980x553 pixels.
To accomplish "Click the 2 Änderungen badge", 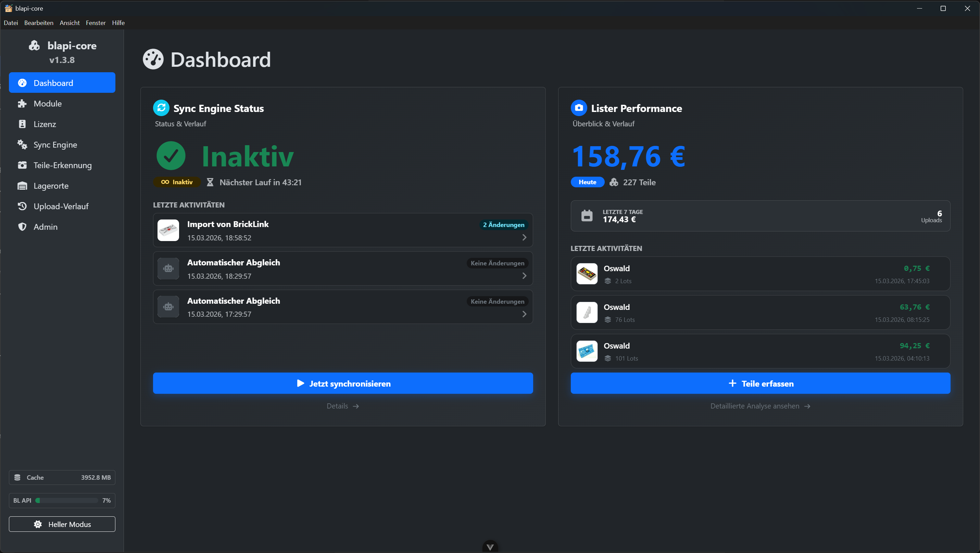I will [x=503, y=225].
